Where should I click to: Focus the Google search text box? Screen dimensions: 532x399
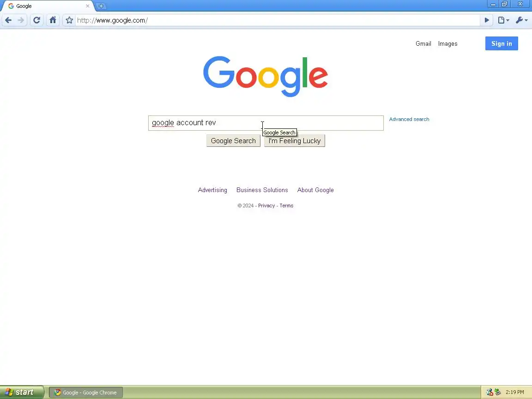[266, 123]
